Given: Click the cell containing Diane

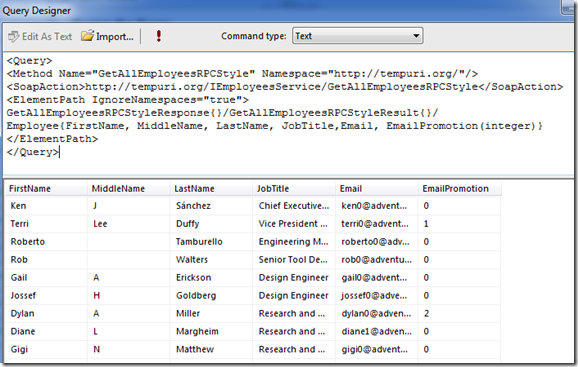Looking at the screenshot, I should 46,331.
